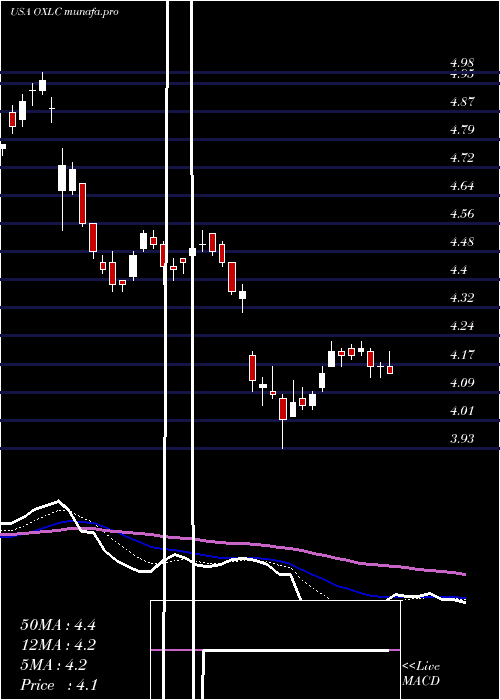Click the <<Live MACD label
Screen dimensions: 500x700
pos(421,674)
